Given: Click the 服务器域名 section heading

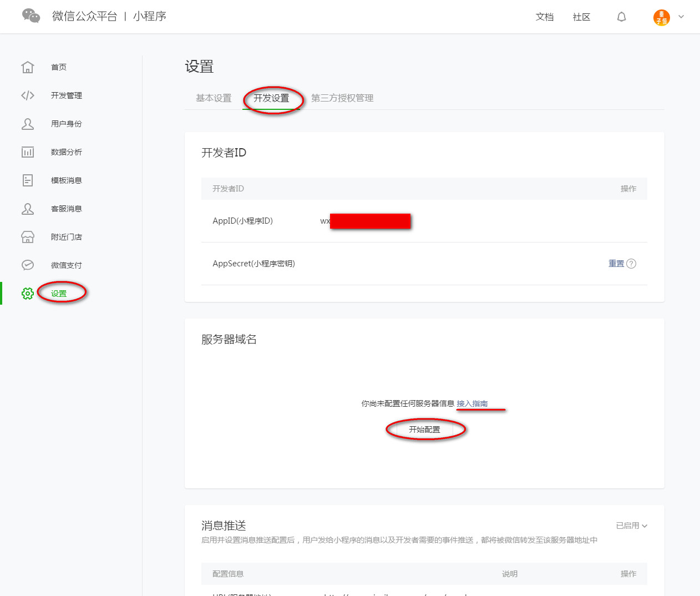Looking at the screenshot, I should point(229,339).
